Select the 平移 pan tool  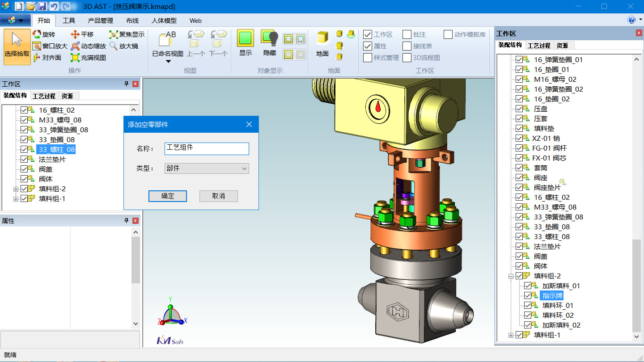[75, 34]
